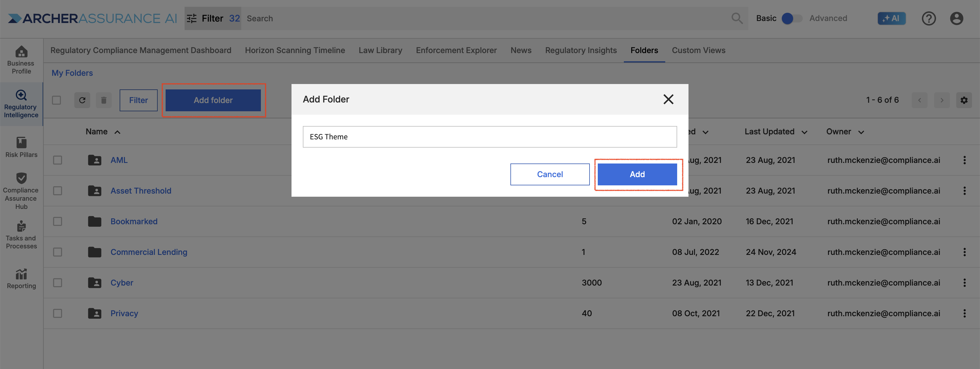Image resolution: width=980 pixels, height=369 pixels.
Task: Open the Custom Views tab
Action: (x=698, y=50)
